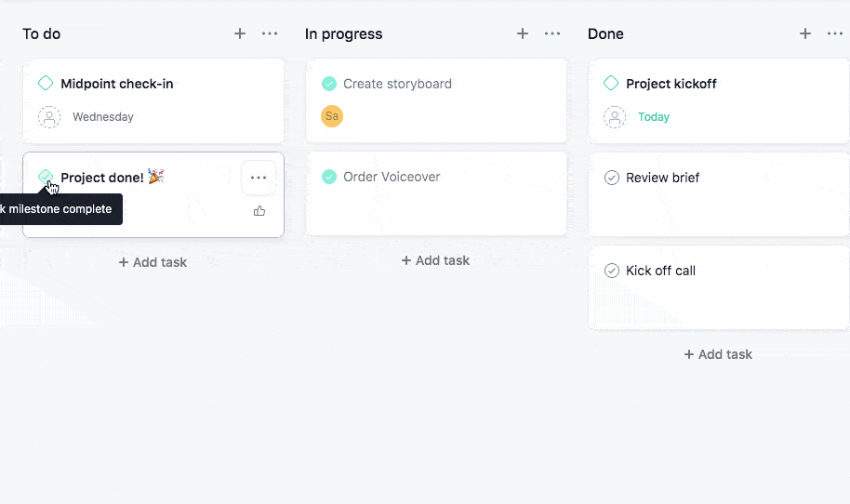Open To do column options menu

click(270, 33)
